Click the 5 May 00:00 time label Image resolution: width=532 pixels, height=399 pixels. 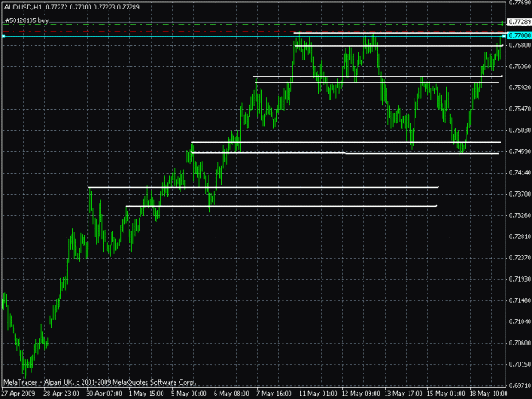tap(189, 394)
